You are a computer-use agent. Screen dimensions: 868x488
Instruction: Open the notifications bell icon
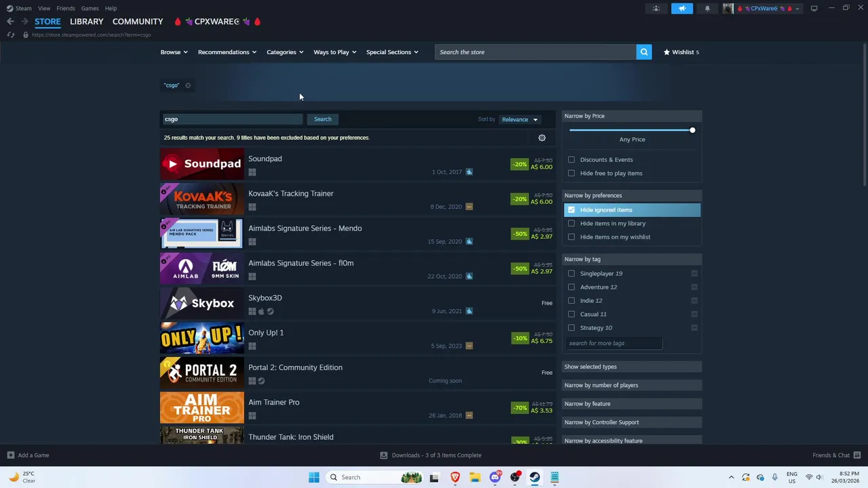coord(707,8)
